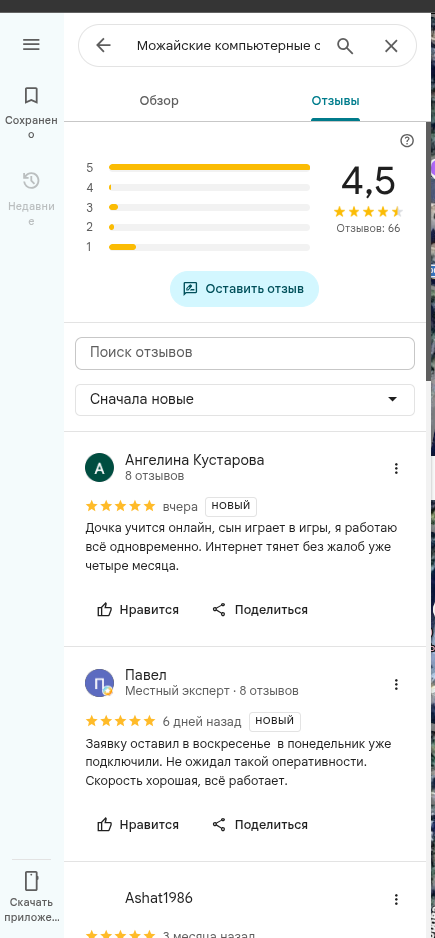Screen dimensions: 435x938
Task: Like Павел's review
Action: tap(138, 825)
